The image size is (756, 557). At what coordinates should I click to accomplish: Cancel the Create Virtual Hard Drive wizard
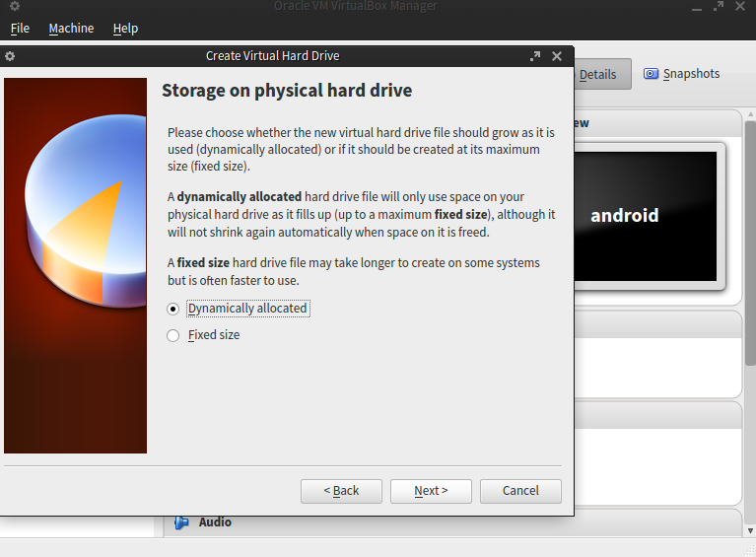pyautogui.click(x=520, y=491)
